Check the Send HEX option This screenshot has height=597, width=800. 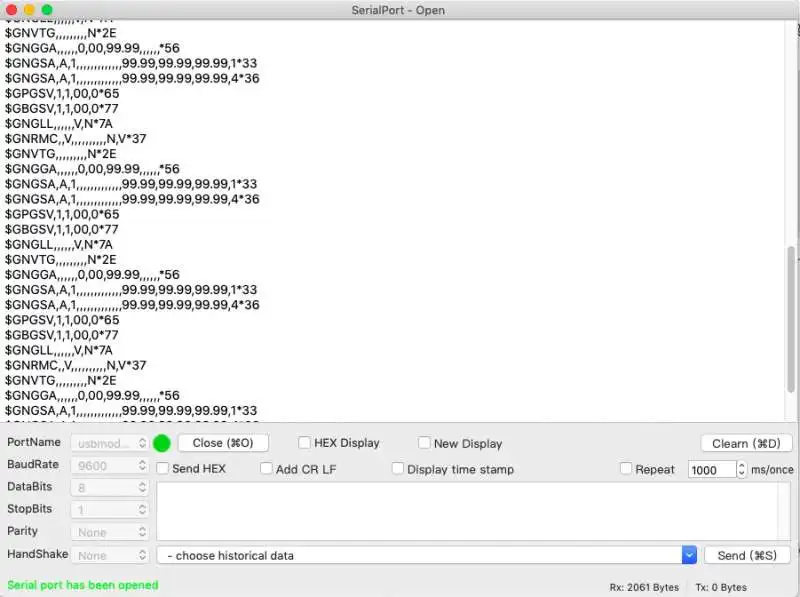pyautogui.click(x=162, y=468)
